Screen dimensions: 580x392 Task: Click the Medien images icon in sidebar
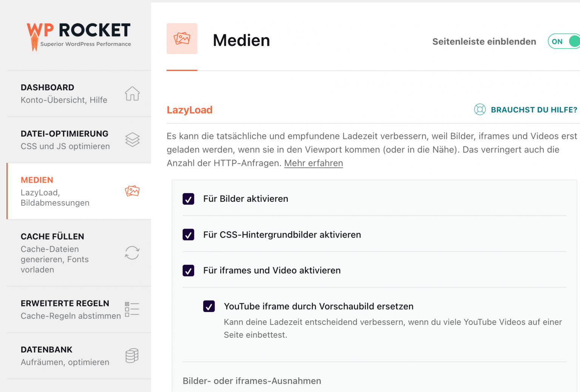click(132, 191)
